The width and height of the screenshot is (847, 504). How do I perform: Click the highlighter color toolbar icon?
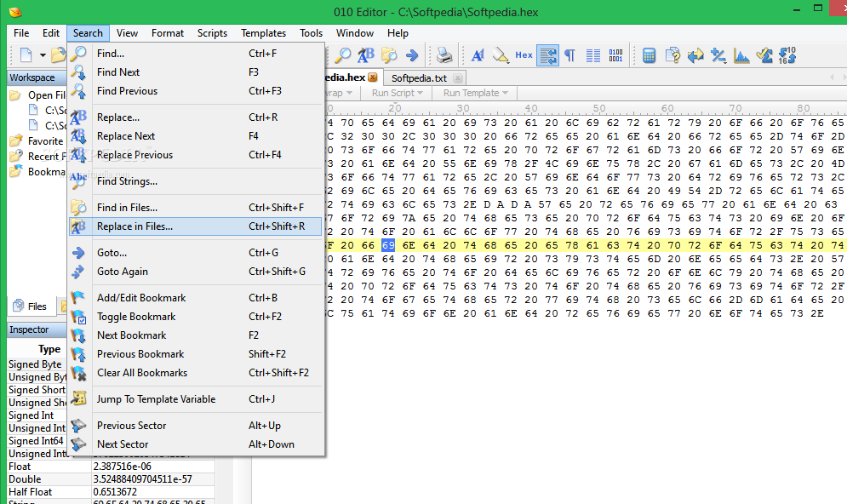point(501,55)
